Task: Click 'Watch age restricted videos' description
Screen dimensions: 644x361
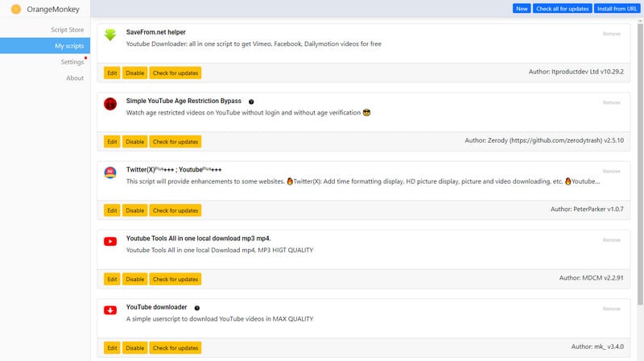Action: click(248, 112)
